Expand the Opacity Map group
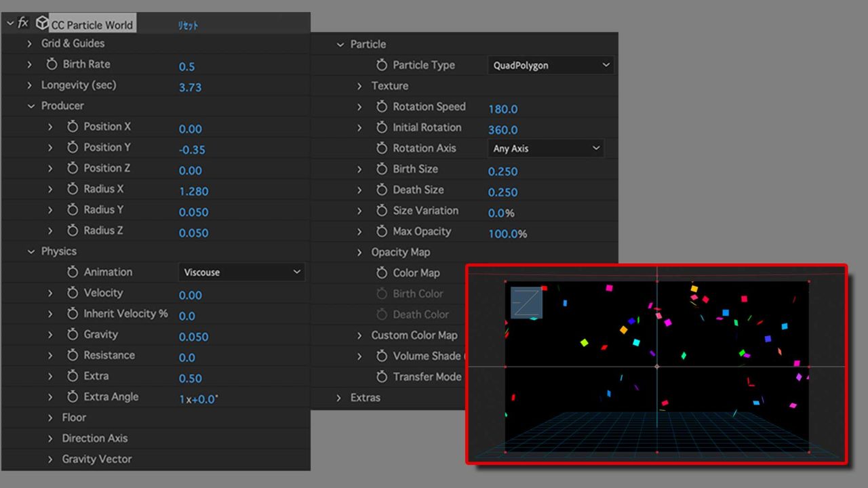The height and width of the screenshot is (488, 868). point(359,252)
